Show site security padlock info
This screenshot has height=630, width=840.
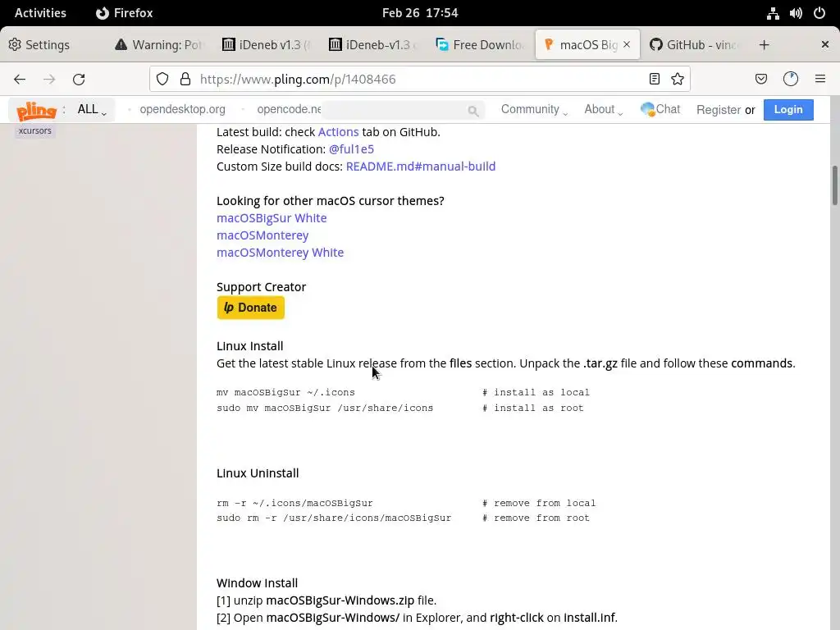point(185,80)
